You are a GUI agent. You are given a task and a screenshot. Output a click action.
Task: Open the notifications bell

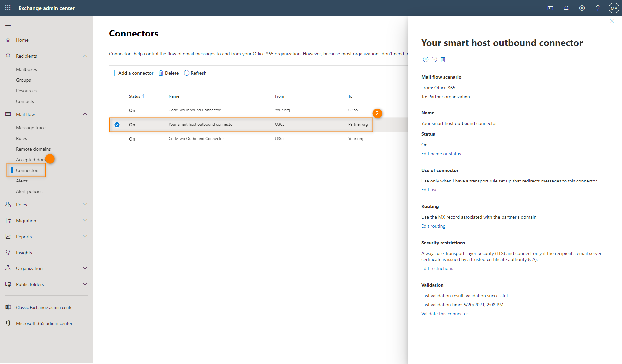[566, 8]
